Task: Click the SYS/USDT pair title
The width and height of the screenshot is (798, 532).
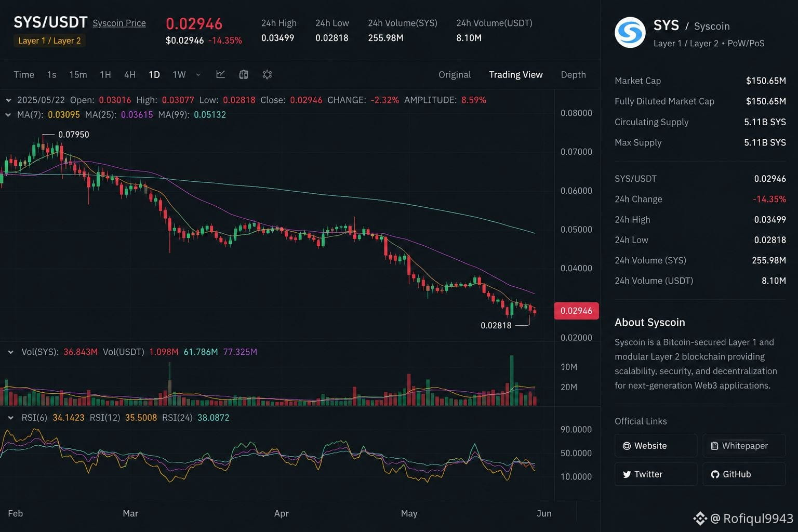Action: tap(50, 22)
